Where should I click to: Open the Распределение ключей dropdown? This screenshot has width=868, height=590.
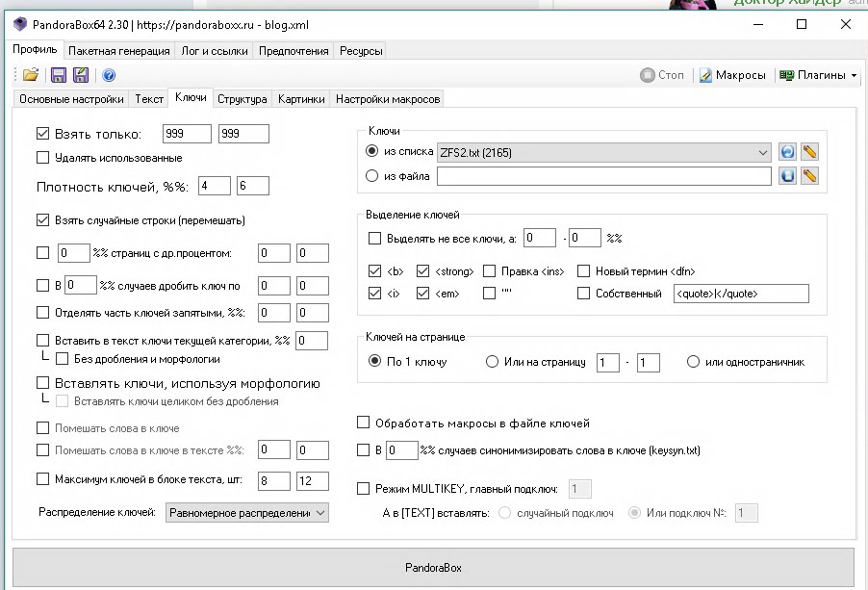[247, 512]
